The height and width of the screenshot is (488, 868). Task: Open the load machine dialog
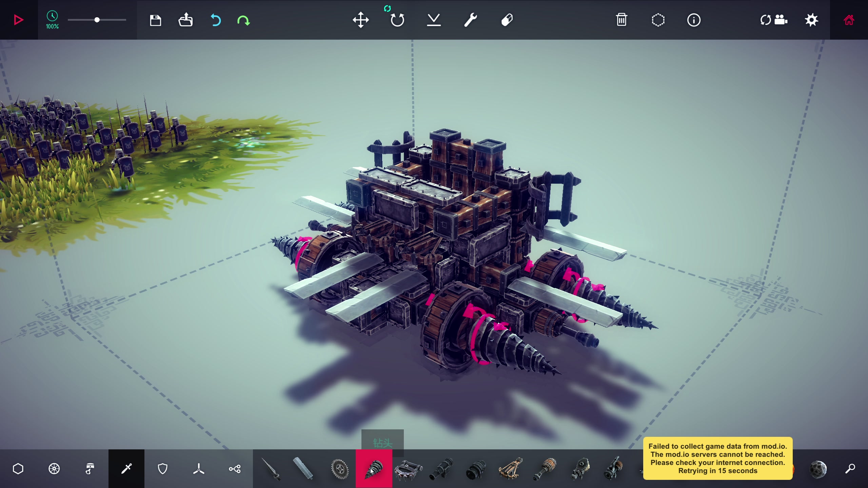(185, 20)
